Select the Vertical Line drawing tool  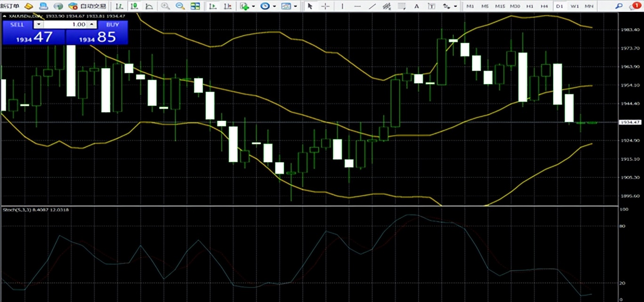pyautogui.click(x=342, y=6)
